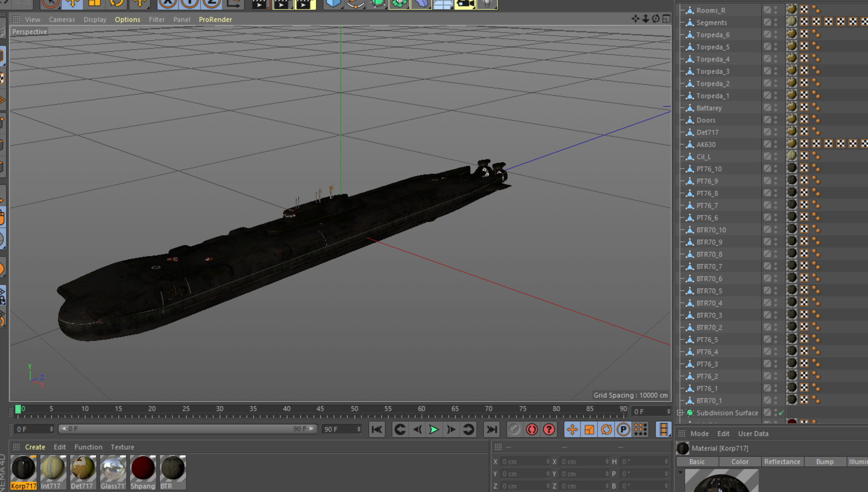Toggle Parameter keyframe recording icon
868x492 pixels.
[x=623, y=429]
